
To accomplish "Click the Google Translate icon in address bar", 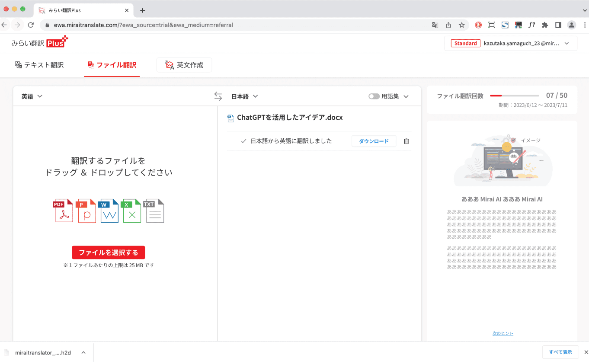I will tap(435, 25).
